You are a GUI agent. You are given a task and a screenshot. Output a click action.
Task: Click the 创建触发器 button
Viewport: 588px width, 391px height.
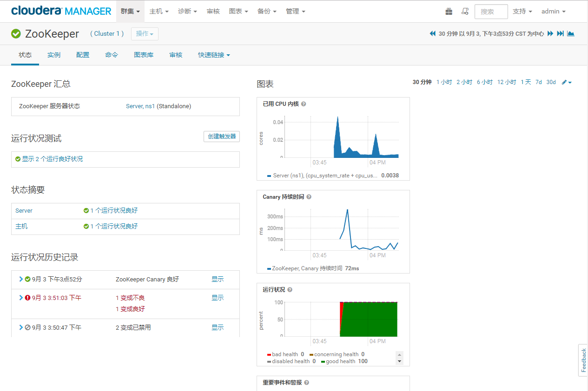click(x=222, y=137)
